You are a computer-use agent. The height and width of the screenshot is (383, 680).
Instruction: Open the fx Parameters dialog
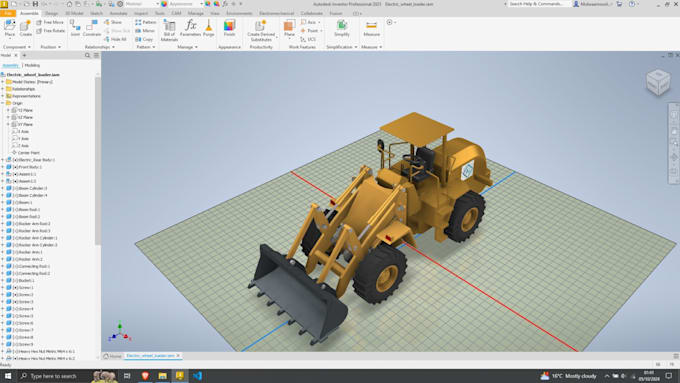coord(190,29)
